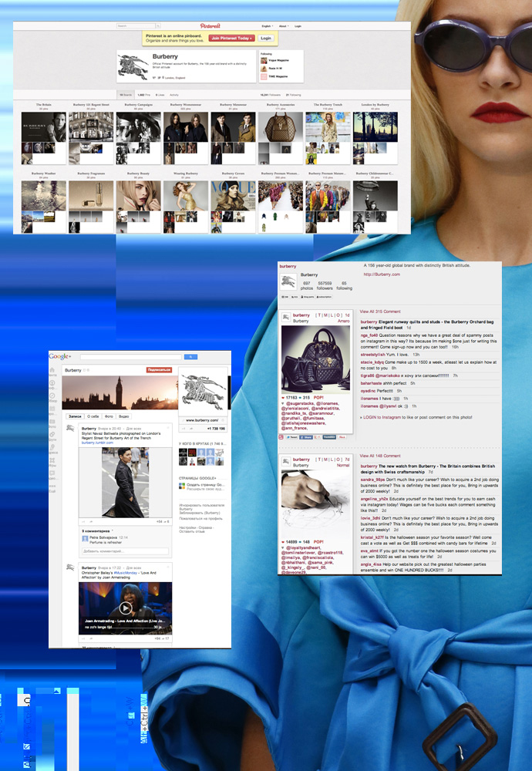
Task: Click the red Подписаться subscribe button
Action: 159,370
